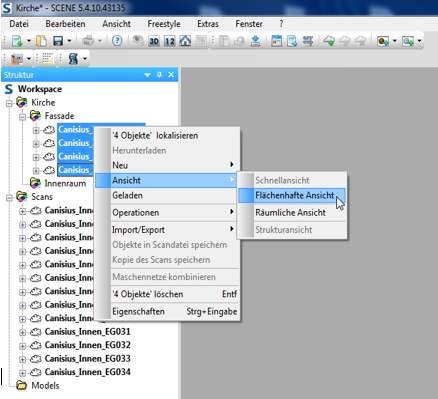Click the save floppy disk icon
This screenshot has height=399, width=438.
point(58,41)
